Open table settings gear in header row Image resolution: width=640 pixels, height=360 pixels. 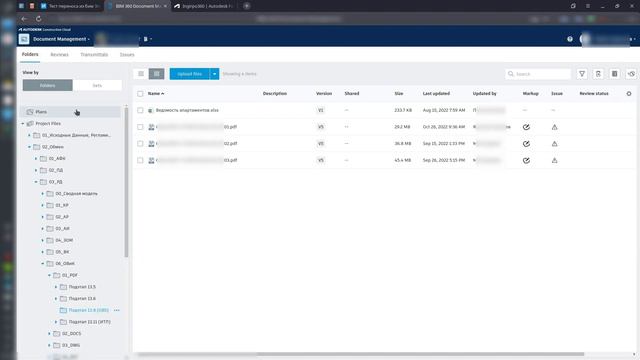(629, 93)
